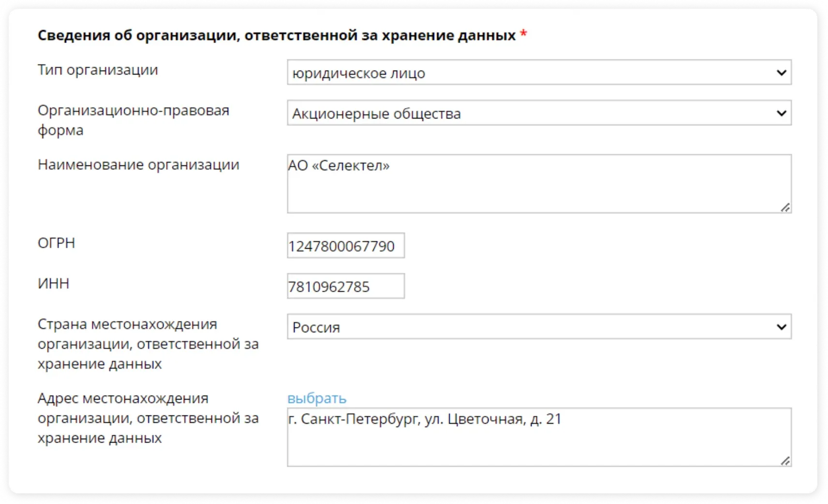Click the выбрать link above the address field
Viewport: 828px width, 504px height.
pos(316,398)
